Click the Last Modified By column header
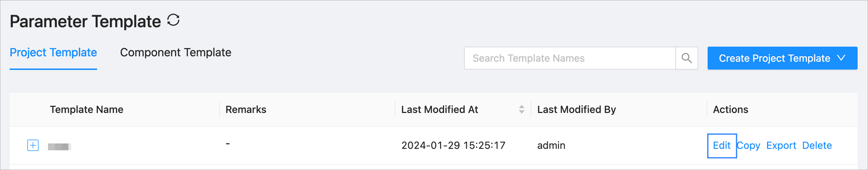The image size is (868, 170). 576,109
